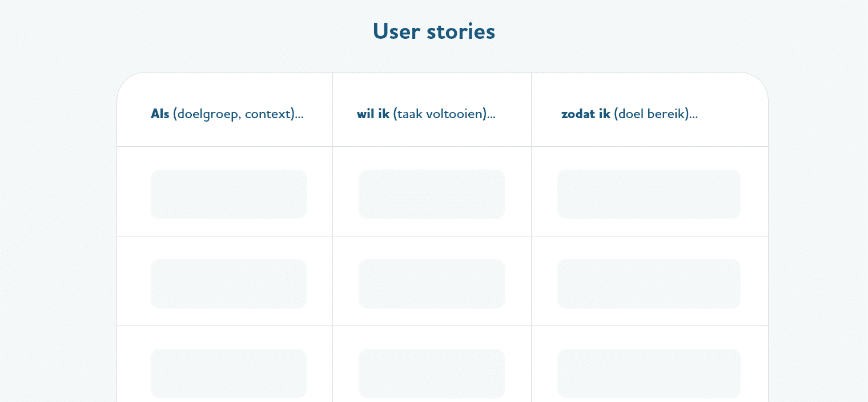
Task: Click divider line between Als and wil ik headers
Action: (332, 110)
